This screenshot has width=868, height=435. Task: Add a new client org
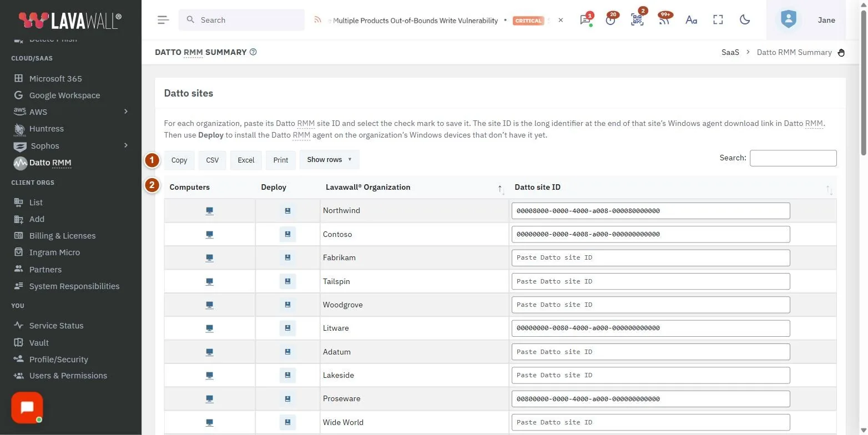(x=37, y=219)
